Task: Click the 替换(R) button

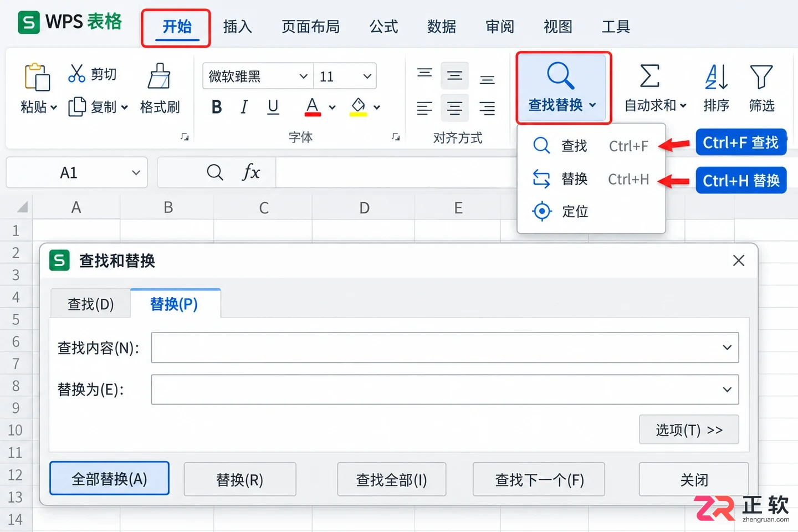Action: click(x=240, y=479)
